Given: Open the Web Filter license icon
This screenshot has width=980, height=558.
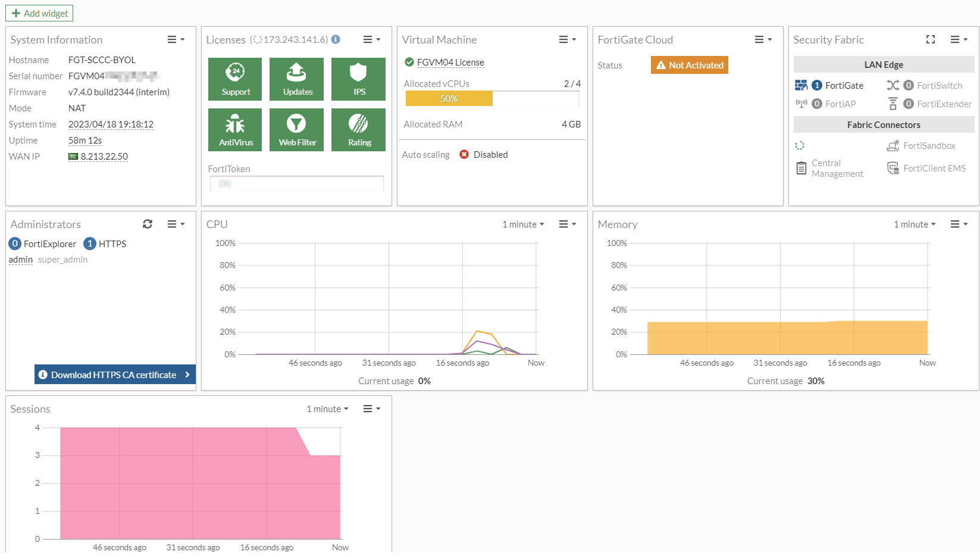Looking at the screenshot, I should coord(296,129).
